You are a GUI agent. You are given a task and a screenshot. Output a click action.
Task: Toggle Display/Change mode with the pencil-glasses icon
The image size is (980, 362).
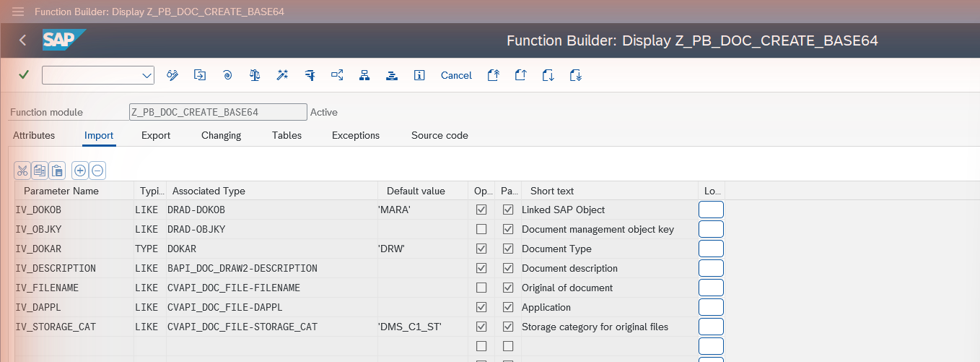coord(172,75)
